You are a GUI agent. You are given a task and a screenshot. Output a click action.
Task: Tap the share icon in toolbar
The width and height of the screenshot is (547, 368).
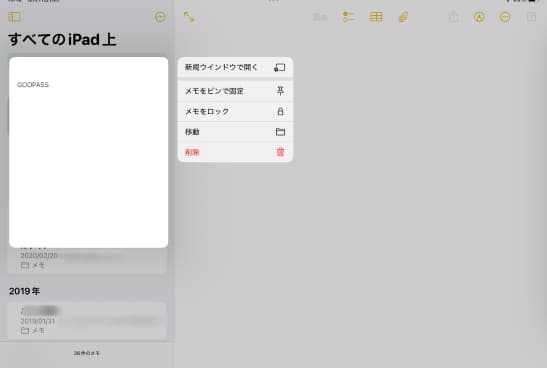pos(454,16)
